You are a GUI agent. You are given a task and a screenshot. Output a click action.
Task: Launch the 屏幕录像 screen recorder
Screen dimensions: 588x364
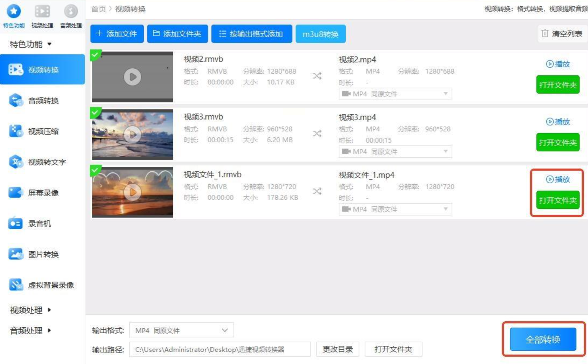[x=43, y=193]
